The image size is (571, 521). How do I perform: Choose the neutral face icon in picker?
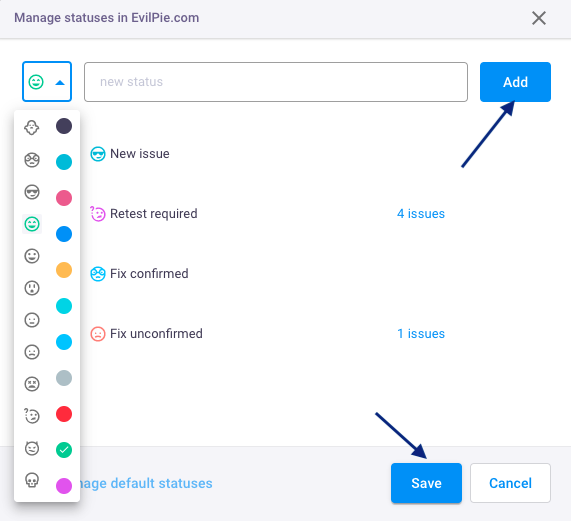click(x=32, y=320)
